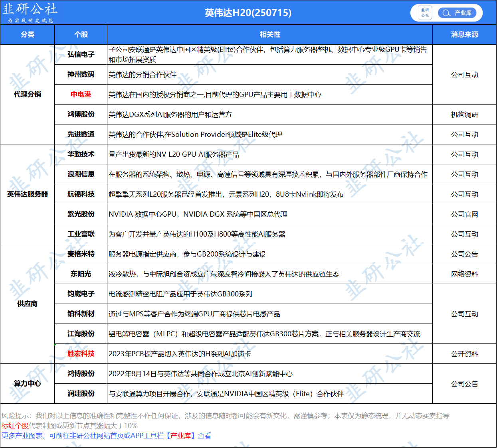Click the red stock name 中电港
This screenshot has width=497, height=448.
[81, 95]
